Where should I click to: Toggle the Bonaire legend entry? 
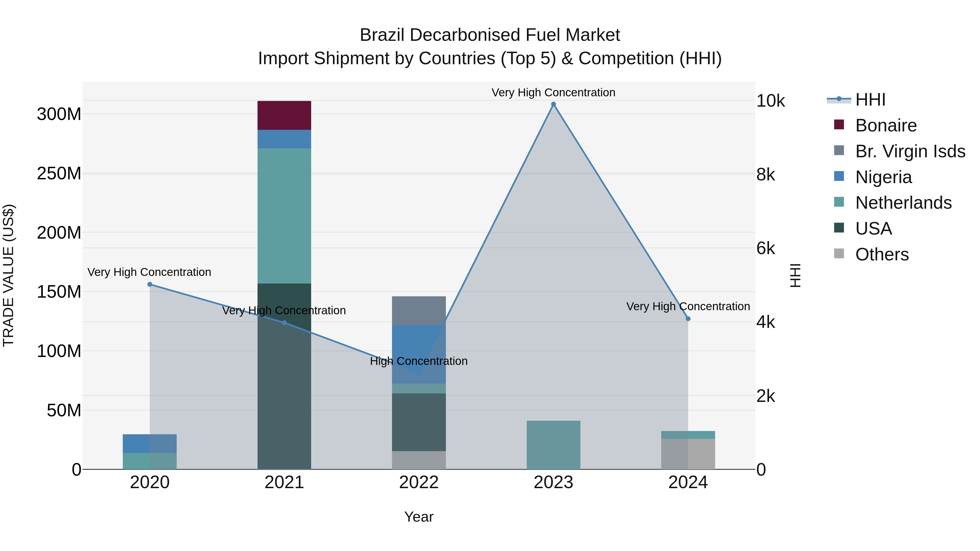pos(875,125)
